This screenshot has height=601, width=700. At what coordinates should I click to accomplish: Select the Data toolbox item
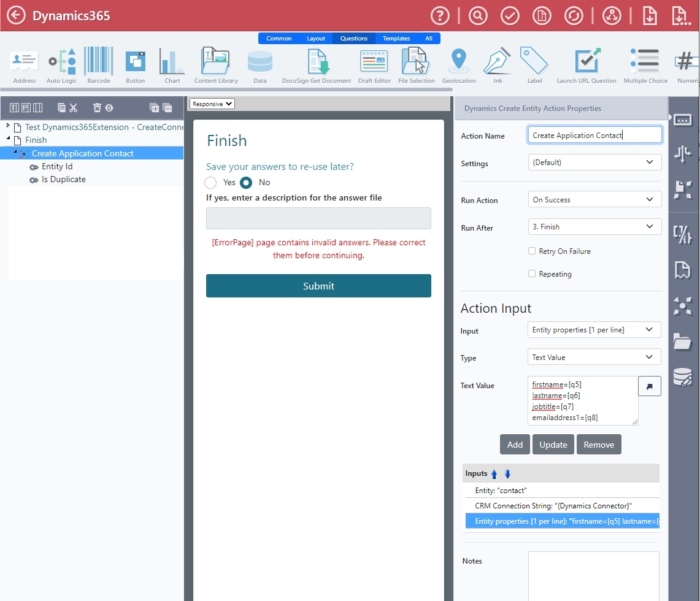point(260,66)
